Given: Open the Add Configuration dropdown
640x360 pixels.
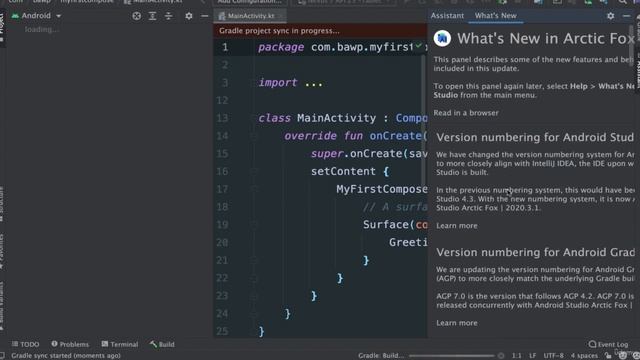Looking at the screenshot, I should coord(249,2).
